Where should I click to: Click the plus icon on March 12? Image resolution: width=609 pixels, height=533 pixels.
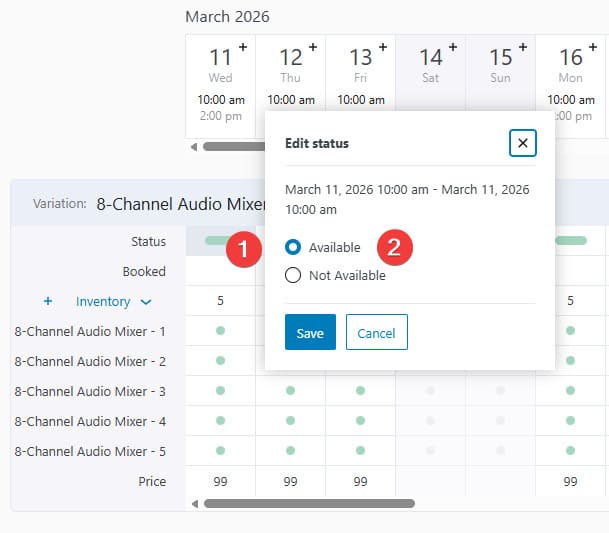point(313,47)
